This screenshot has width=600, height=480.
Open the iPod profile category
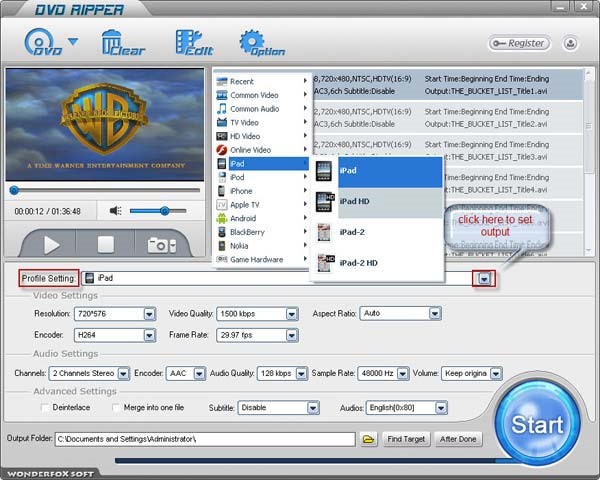[x=262, y=177]
